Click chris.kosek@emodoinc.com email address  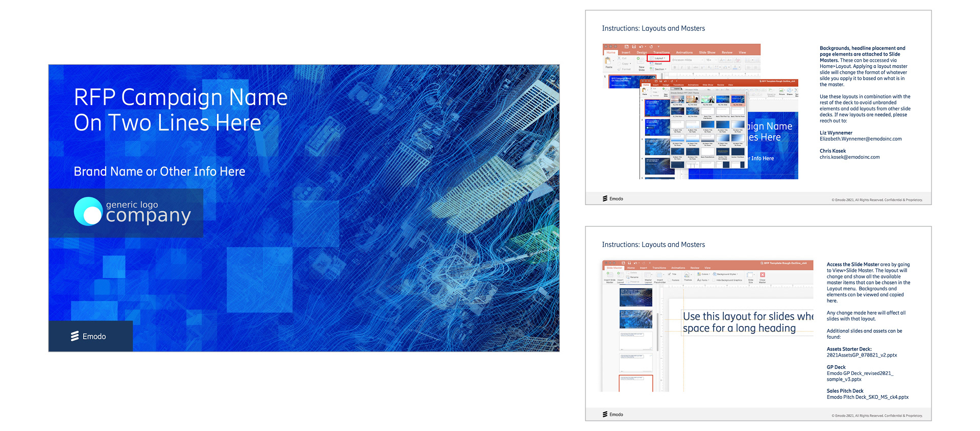point(850,157)
